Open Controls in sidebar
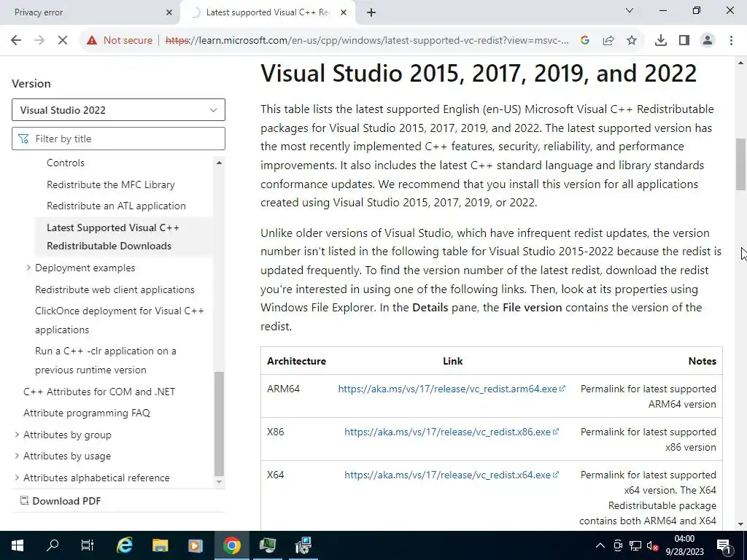Image resolution: width=747 pixels, height=560 pixels. pos(65,163)
